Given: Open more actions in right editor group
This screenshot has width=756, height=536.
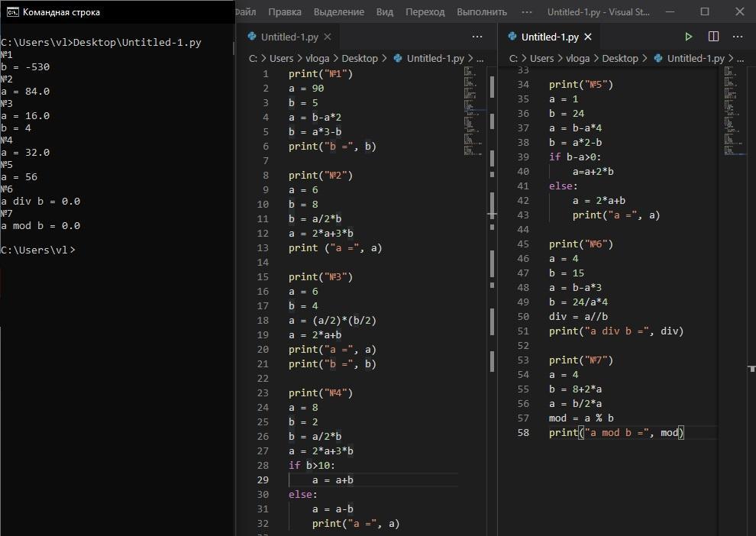Looking at the screenshot, I should pyautogui.click(x=738, y=37).
